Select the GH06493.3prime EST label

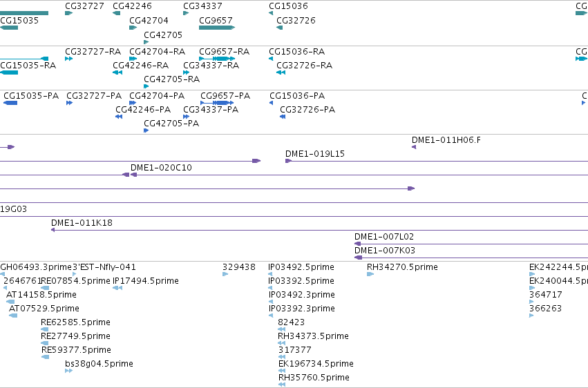[x=36, y=267]
